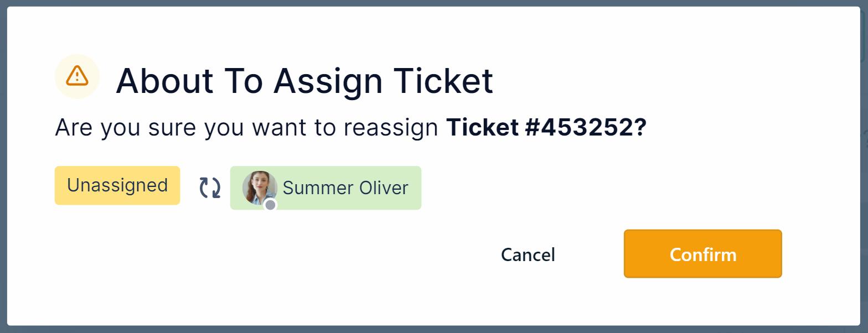Click the bold Ticket #453252 text
This screenshot has width=868, height=333.
(546, 128)
